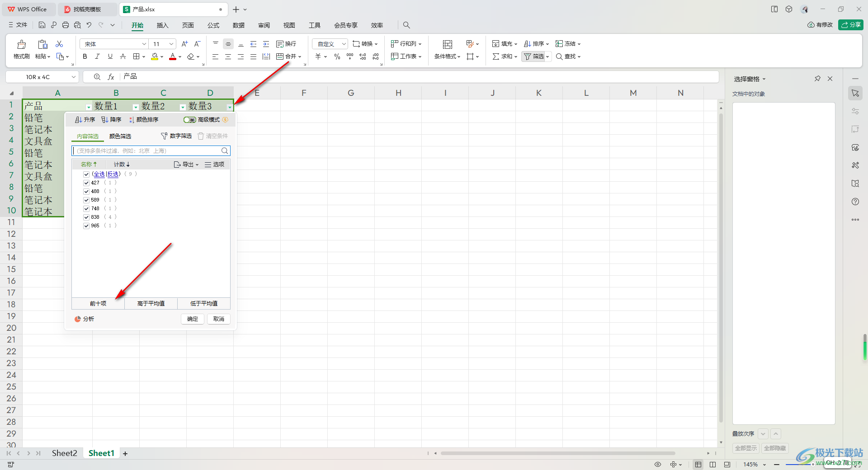Click the Undo icon
Viewport: 868px width, 470px height.
pyautogui.click(x=89, y=25)
